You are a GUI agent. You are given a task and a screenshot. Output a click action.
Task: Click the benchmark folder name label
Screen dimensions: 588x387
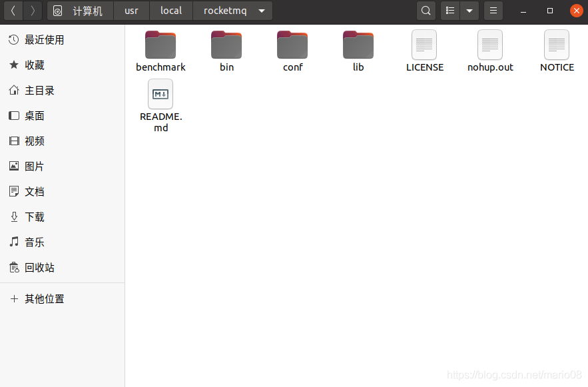[160, 67]
